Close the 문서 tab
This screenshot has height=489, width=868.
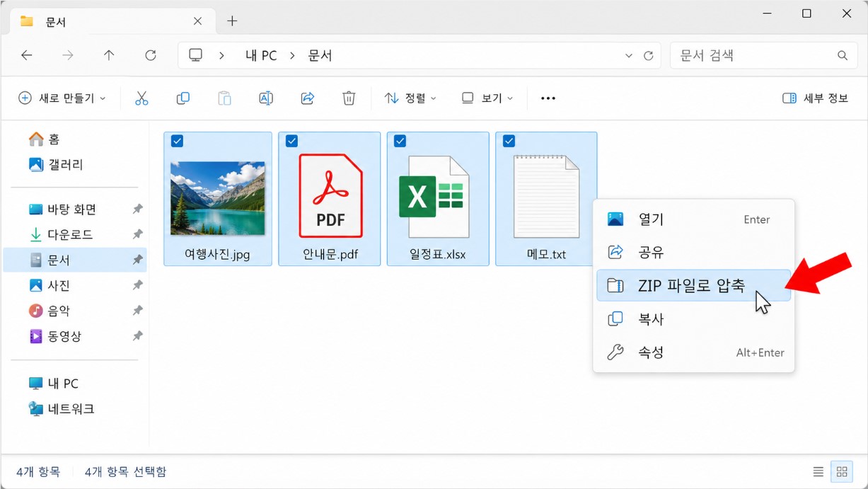pyautogui.click(x=198, y=21)
